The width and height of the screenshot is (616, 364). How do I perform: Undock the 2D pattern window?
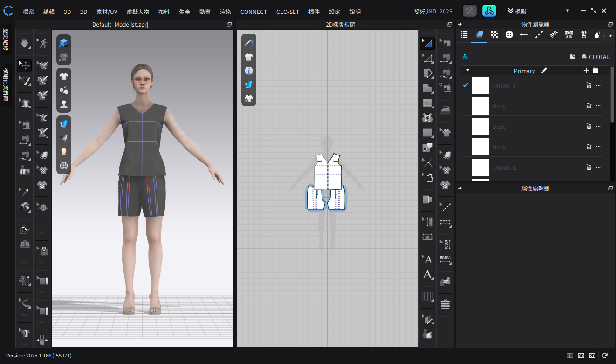[x=450, y=24]
